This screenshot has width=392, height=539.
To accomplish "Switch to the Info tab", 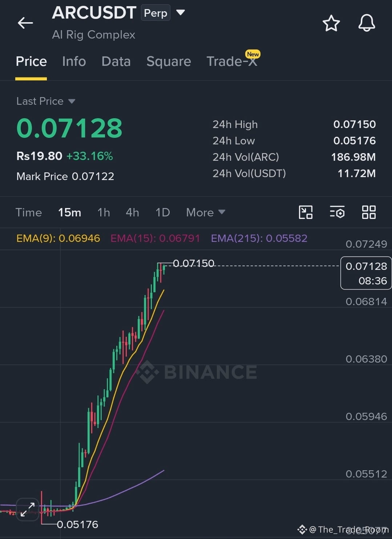I will 74,61.
